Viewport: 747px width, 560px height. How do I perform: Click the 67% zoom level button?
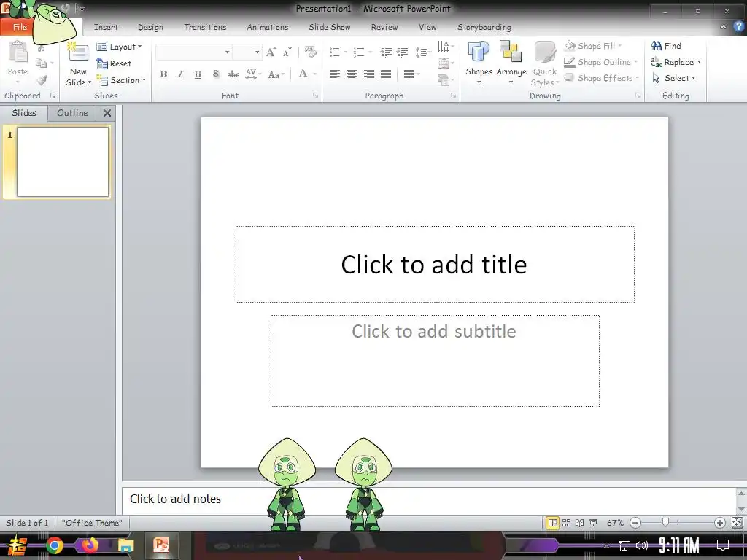[x=615, y=523]
